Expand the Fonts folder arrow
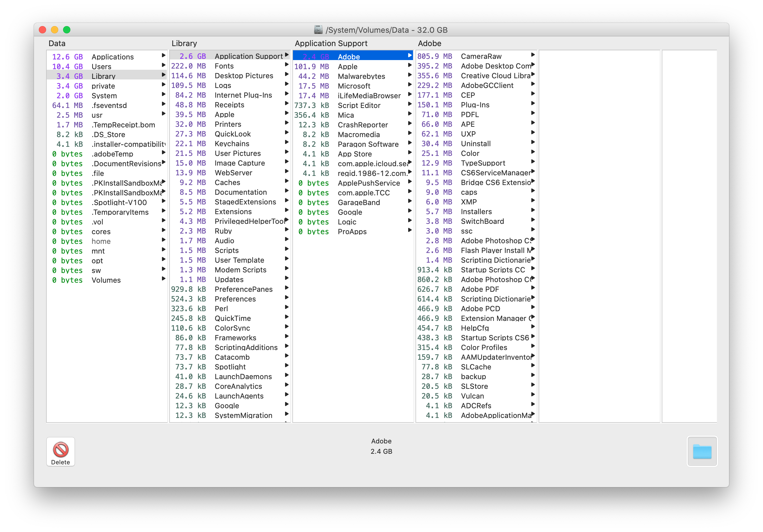This screenshot has height=532, width=763. (287, 65)
